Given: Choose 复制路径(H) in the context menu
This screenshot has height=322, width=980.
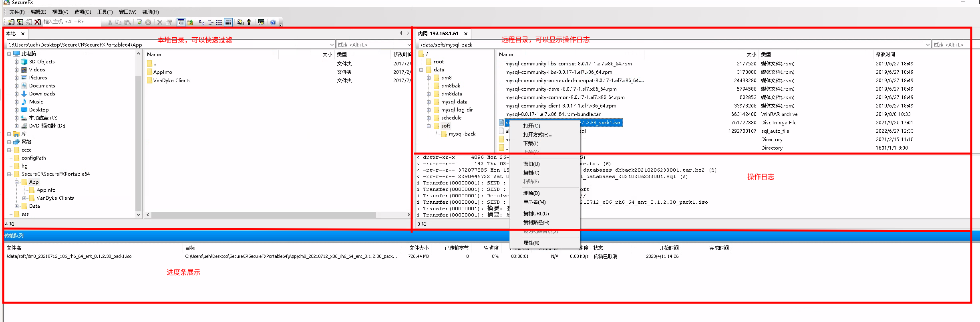Looking at the screenshot, I should [545, 223].
